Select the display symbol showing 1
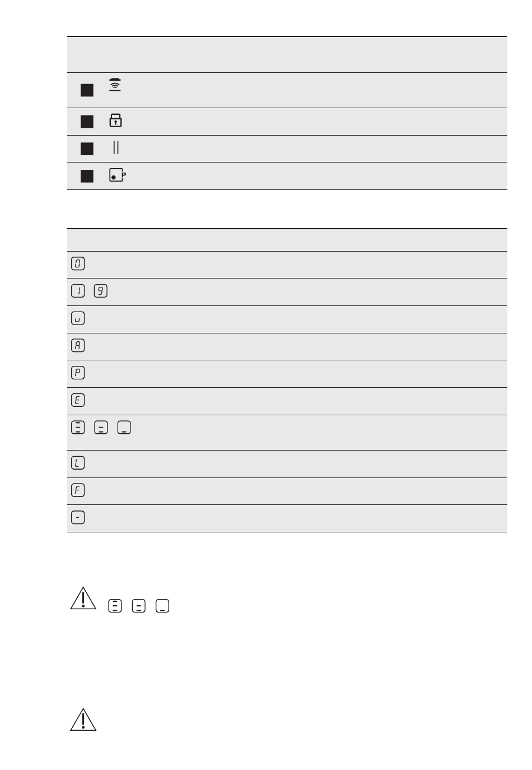Image resolution: width=532 pixels, height=770 pixels. [x=78, y=291]
